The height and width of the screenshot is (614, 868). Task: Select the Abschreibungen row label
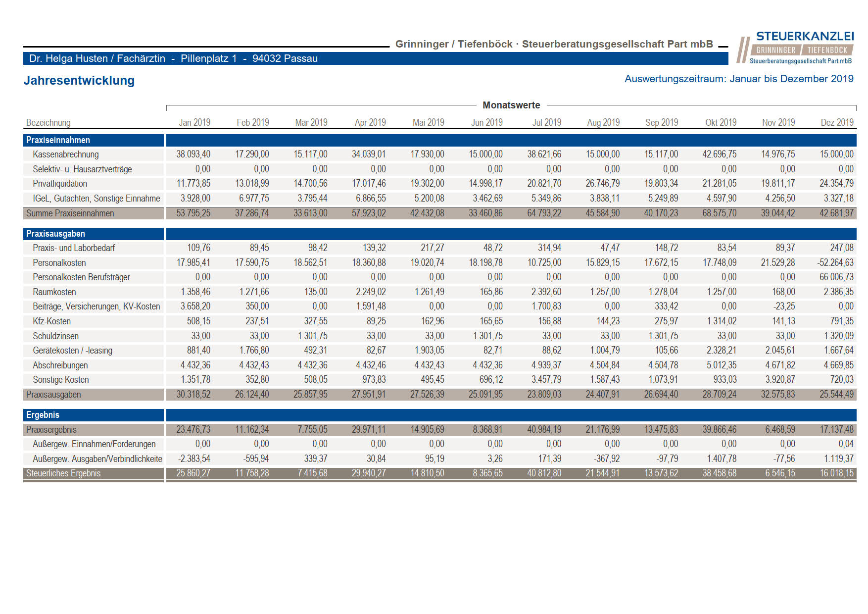tap(60, 365)
